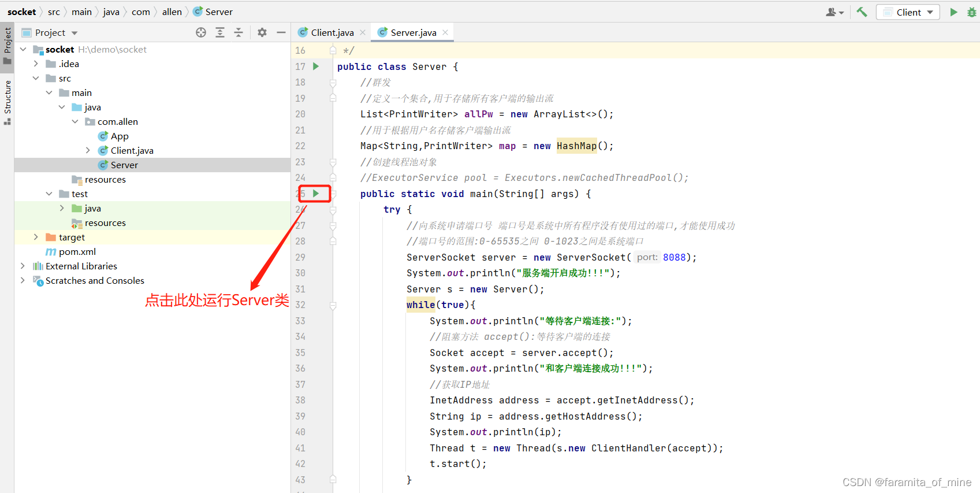Select the resources folder under test
Screen dimensions: 980x493
[105, 223]
